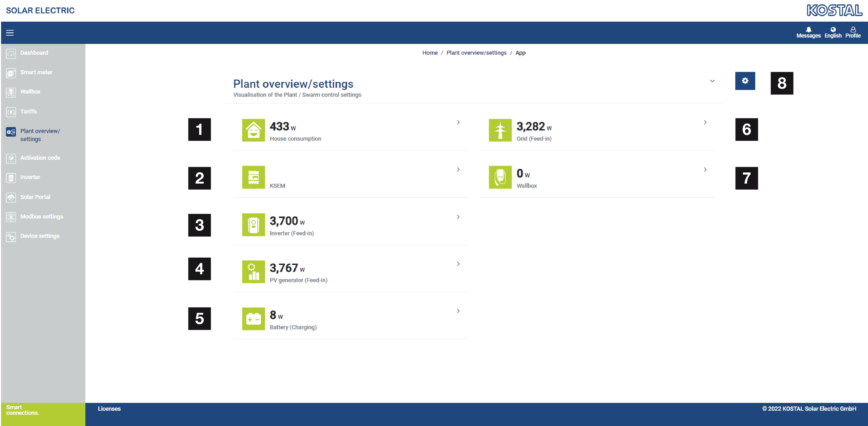Open Solar Portal sidebar item
The width and height of the screenshot is (868, 426).
click(x=35, y=197)
